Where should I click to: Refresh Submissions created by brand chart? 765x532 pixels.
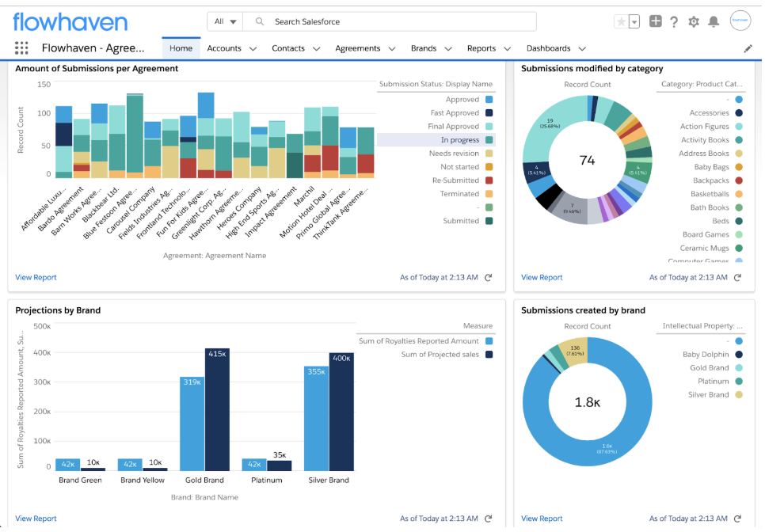738,519
